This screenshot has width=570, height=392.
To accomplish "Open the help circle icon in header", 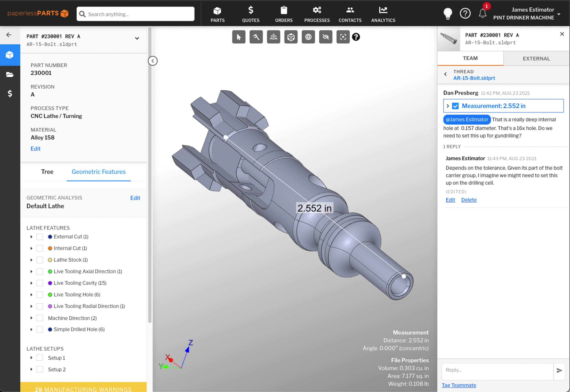I will tap(465, 14).
